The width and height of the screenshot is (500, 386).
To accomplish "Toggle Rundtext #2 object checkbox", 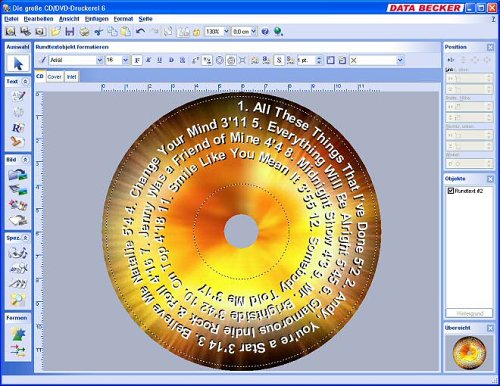I will point(451,191).
